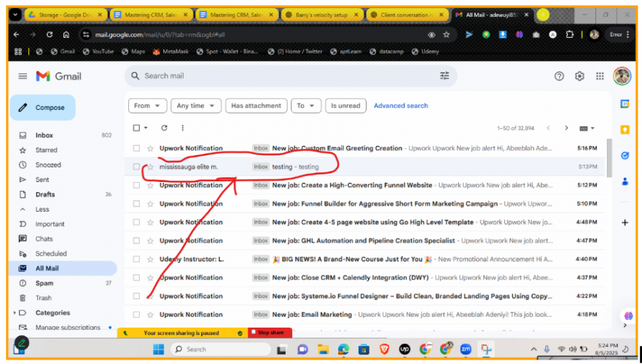Star the mississauga elite m. email

[150, 167]
